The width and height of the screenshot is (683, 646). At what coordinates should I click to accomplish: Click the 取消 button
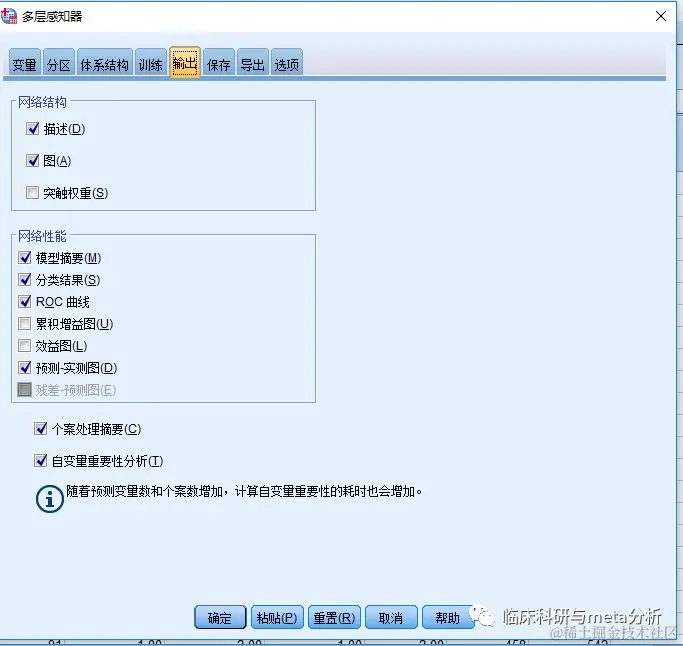(x=391, y=617)
